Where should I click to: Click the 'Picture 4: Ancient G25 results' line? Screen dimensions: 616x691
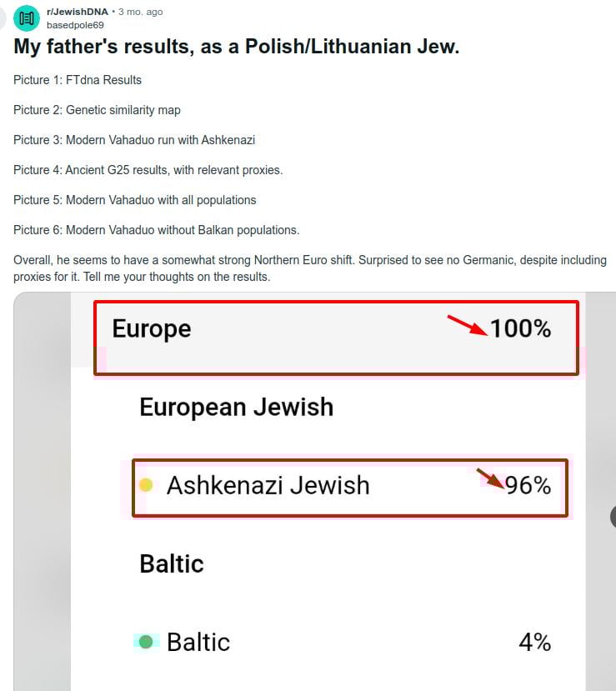point(148,170)
